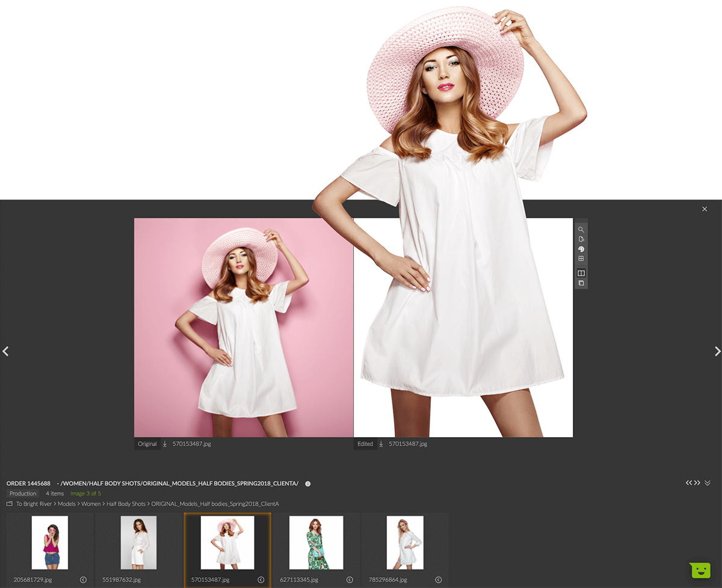Switch to stacked overlay compare view
The height and width of the screenshot is (588, 722).
pos(581,283)
